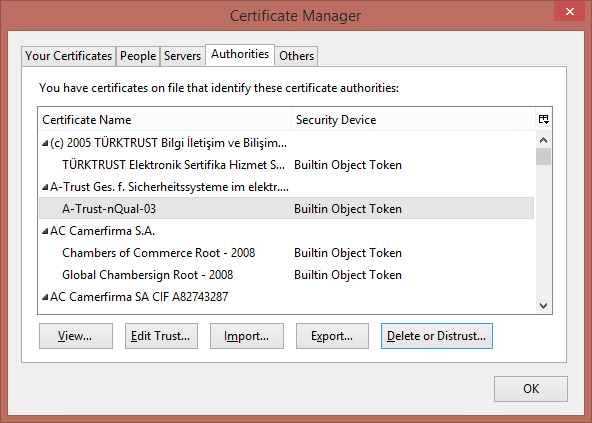Open the column picker icon in list header
This screenshot has width=592, height=423.
tap(544, 119)
